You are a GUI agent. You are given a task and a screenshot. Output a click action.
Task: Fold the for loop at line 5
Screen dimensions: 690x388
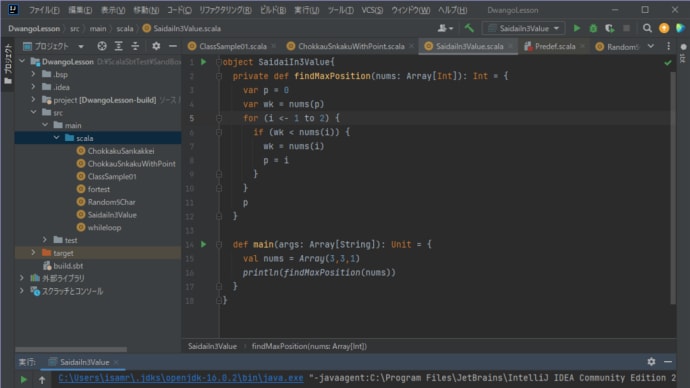[x=219, y=118]
